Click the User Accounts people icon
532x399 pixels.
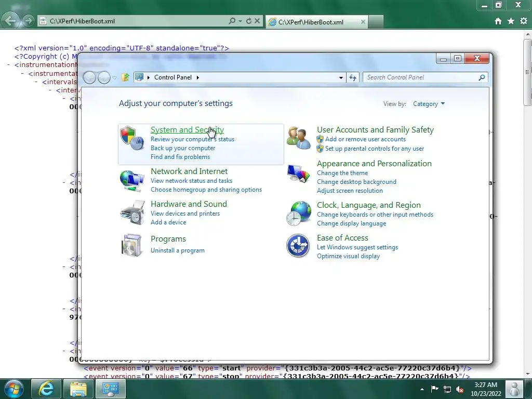tap(298, 138)
